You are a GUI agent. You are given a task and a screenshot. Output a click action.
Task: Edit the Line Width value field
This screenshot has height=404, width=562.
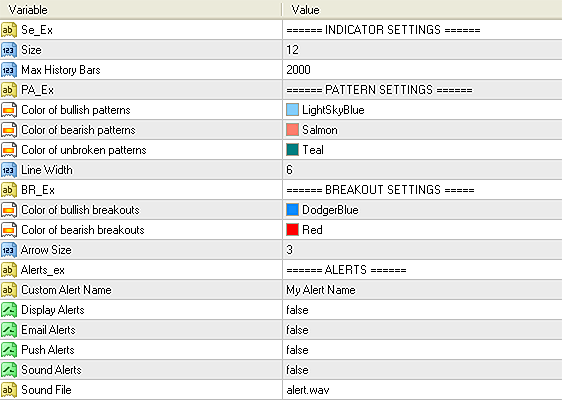422,170
